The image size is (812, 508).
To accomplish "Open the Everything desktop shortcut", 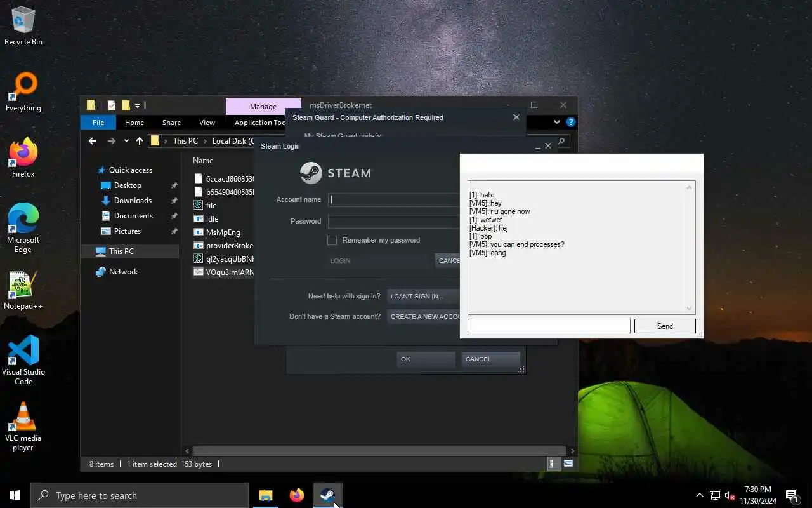I will pyautogui.click(x=23, y=93).
